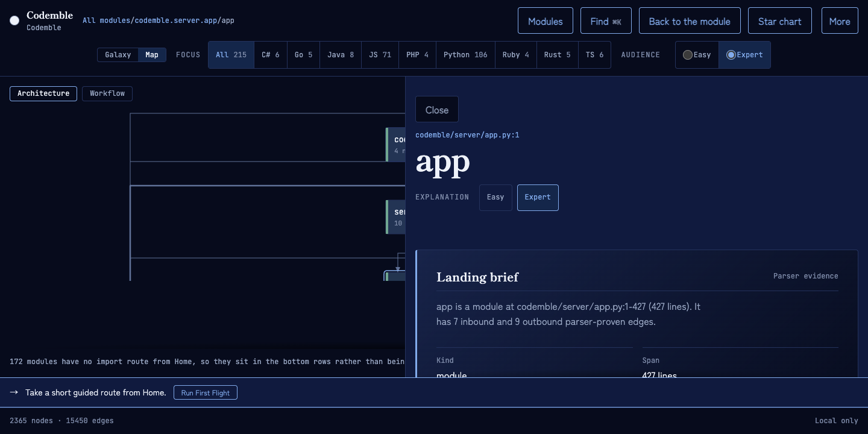Filter focus by Go 5
The image size is (868, 434).
tap(304, 55)
